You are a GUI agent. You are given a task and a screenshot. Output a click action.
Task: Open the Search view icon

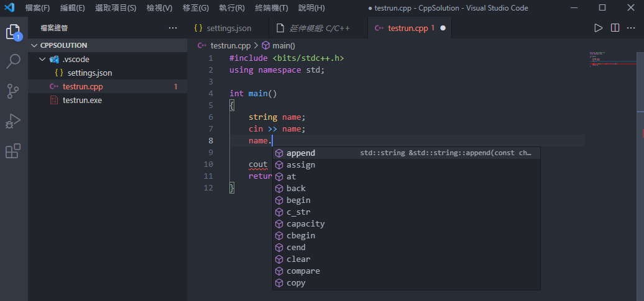(x=13, y=61)
